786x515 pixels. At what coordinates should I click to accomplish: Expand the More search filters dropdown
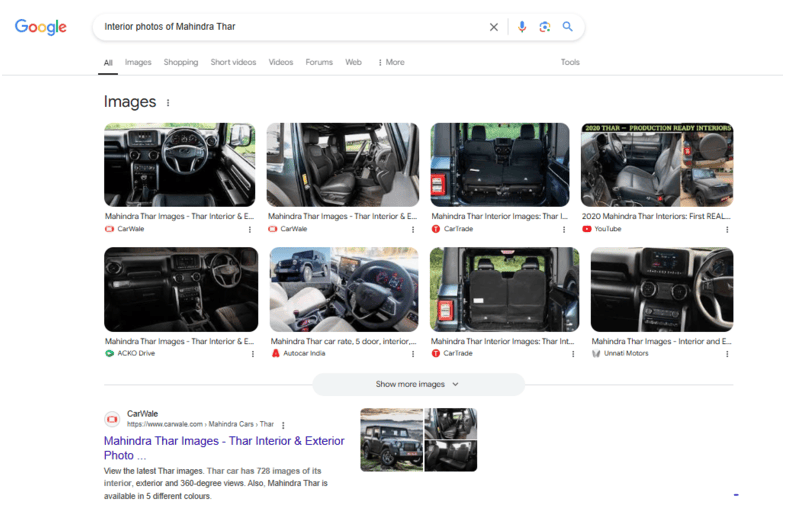[391, 62]
